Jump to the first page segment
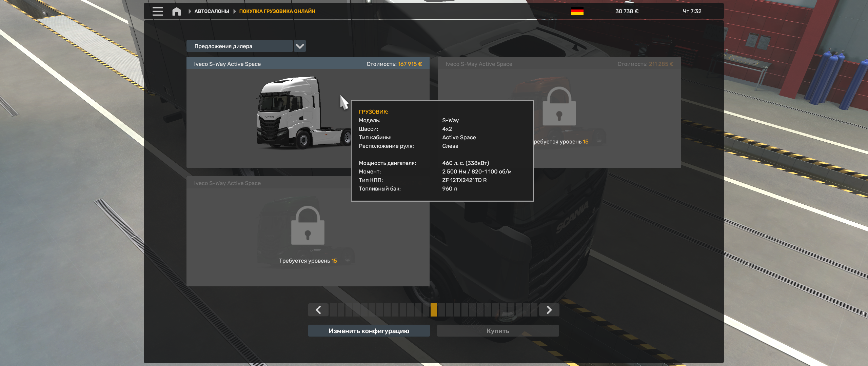Image resolution: width=868 pixels, height=366 pixels. [333, 310]
